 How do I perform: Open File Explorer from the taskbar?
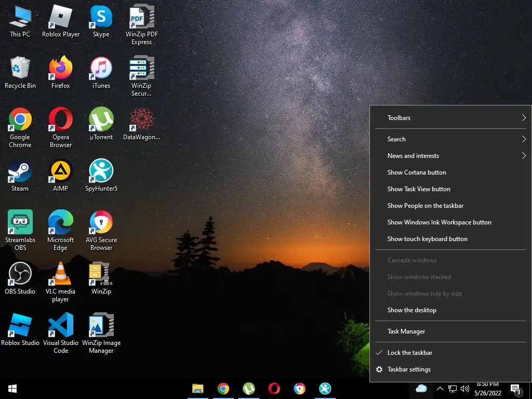click(198, 389)
